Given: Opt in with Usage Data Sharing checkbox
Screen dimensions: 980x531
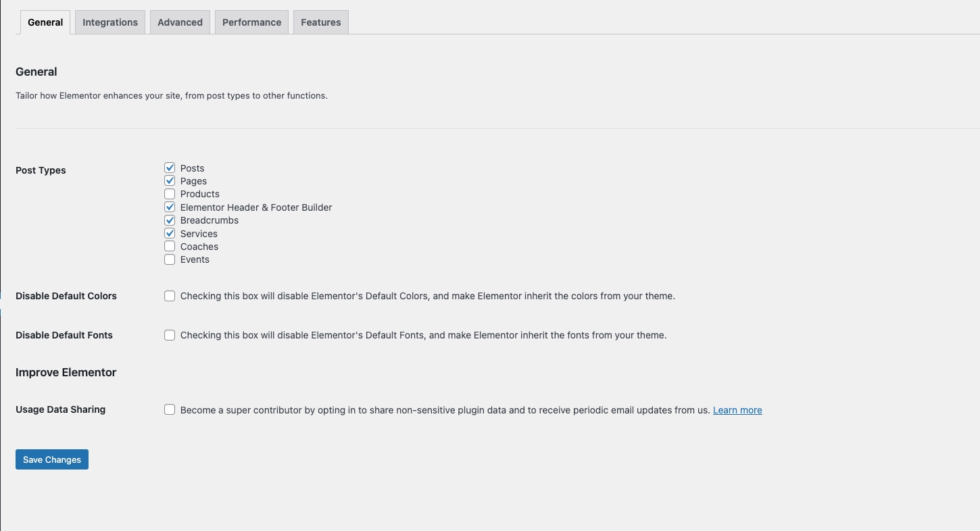Looking at the screenshot, I should [x=170, y=409].
